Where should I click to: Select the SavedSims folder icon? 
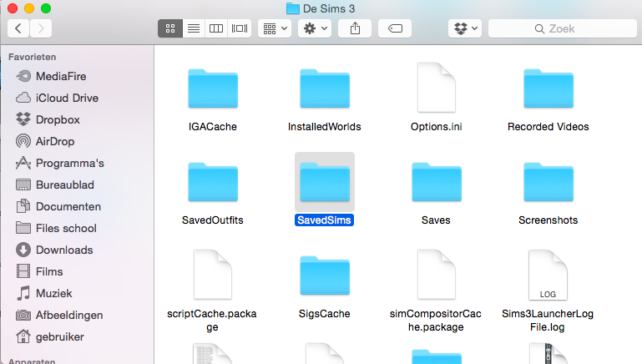click(x=325, y=182)
